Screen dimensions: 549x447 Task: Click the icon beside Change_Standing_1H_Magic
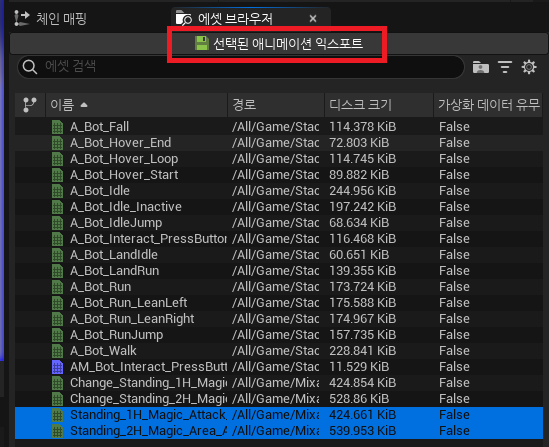click(x=57, y=383)
